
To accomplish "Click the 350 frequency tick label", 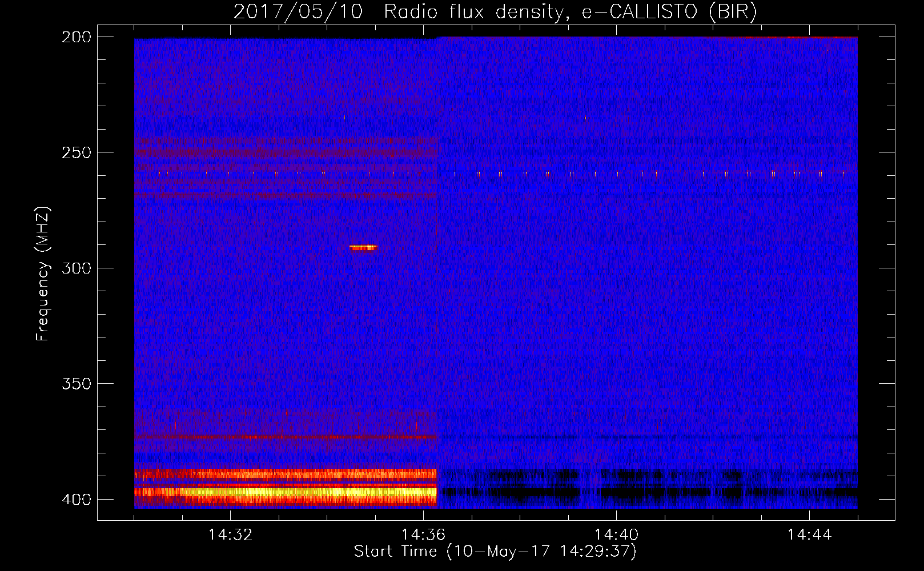I will click(77, 384).
